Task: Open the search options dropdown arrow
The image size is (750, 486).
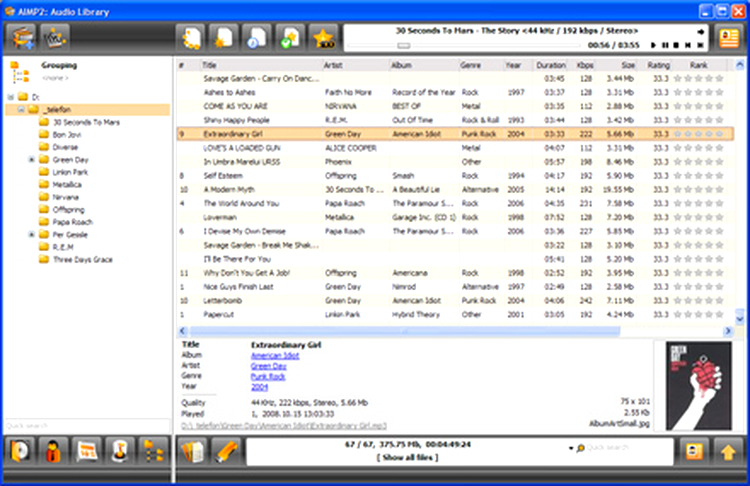Action: click(x=571, y=448)
